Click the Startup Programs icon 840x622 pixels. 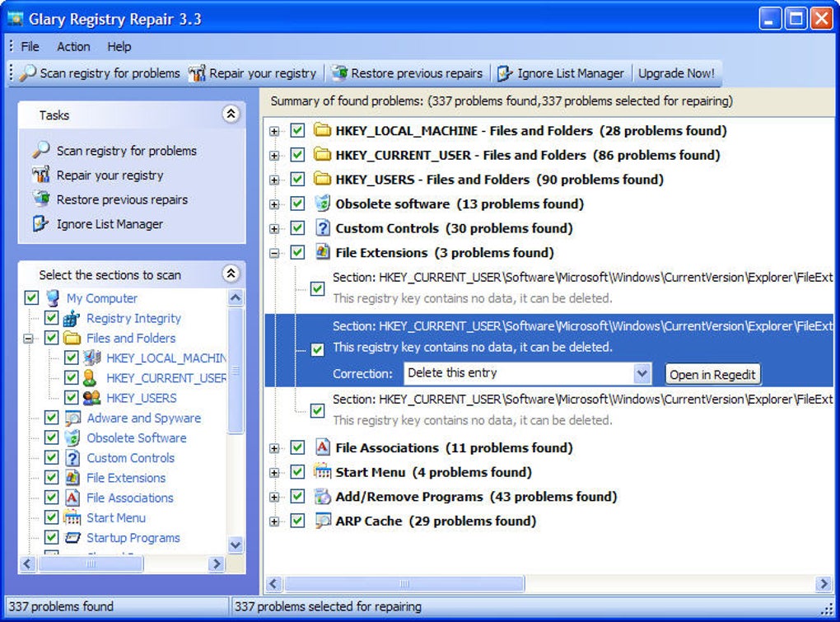coord(72,537)
